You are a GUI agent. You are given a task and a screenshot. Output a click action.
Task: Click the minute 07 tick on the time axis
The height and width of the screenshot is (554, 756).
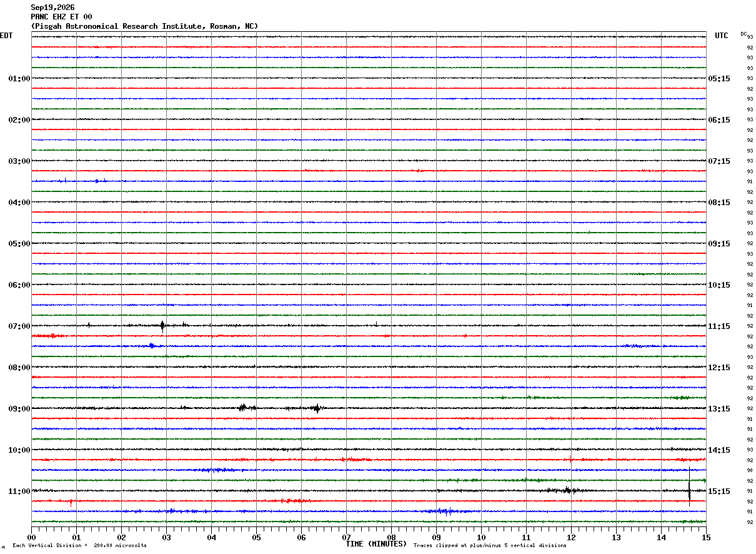346,536
